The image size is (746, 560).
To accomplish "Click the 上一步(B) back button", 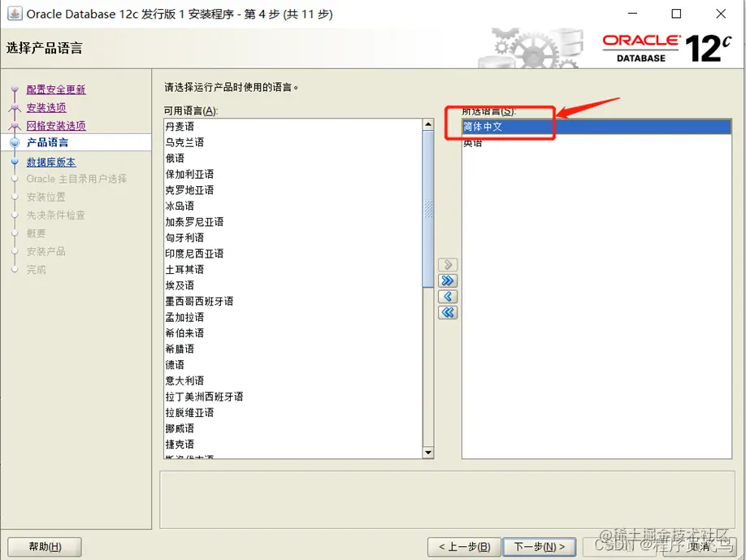I will (x=464, y=547).
